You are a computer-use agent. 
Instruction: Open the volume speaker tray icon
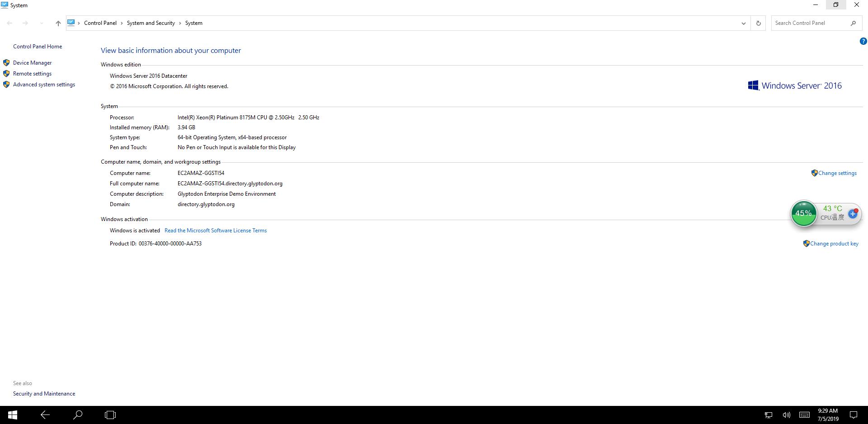point(786,415)
